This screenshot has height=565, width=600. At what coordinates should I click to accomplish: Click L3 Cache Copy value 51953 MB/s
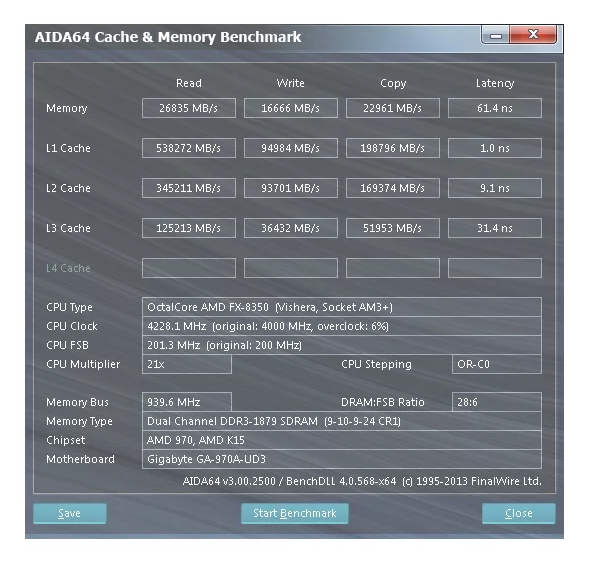click(393, 228)
